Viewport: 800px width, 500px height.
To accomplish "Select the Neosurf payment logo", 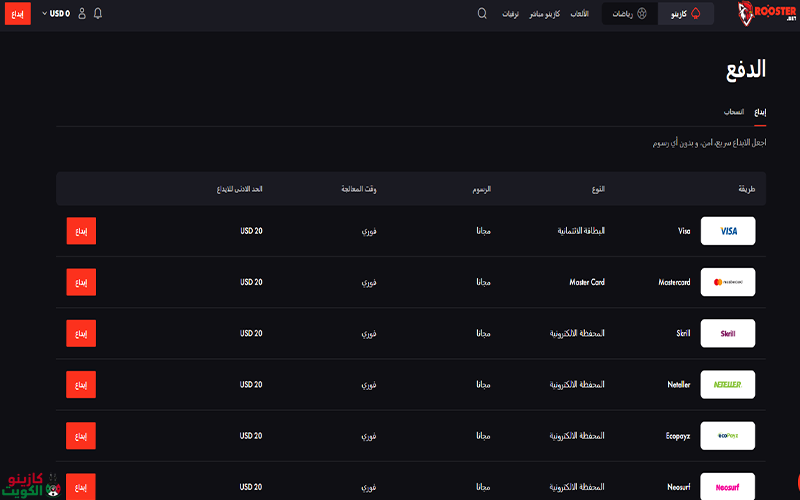I will coord(728,486).
